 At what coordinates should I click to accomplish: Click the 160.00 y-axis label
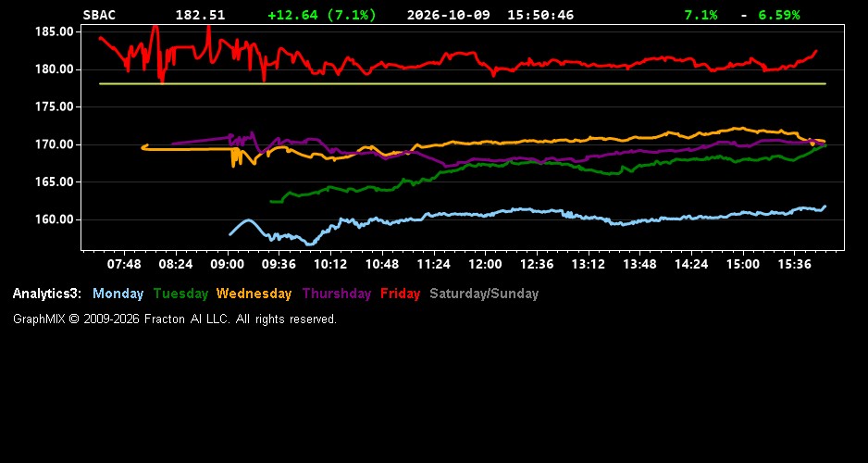tap(55, 219)
